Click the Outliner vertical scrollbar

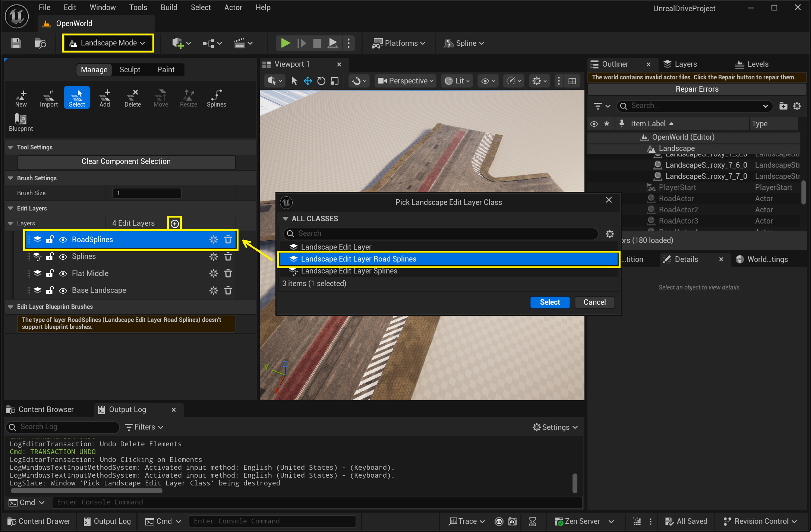pos(804,192)
